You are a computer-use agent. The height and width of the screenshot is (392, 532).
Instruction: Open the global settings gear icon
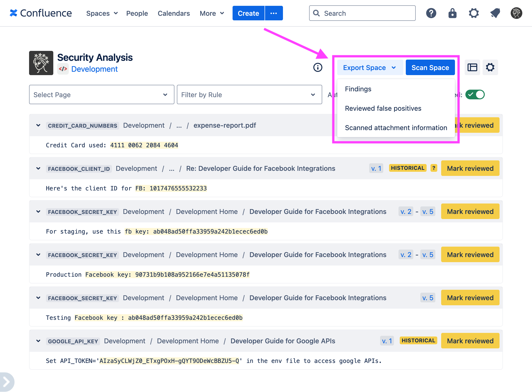coord(474,13)
